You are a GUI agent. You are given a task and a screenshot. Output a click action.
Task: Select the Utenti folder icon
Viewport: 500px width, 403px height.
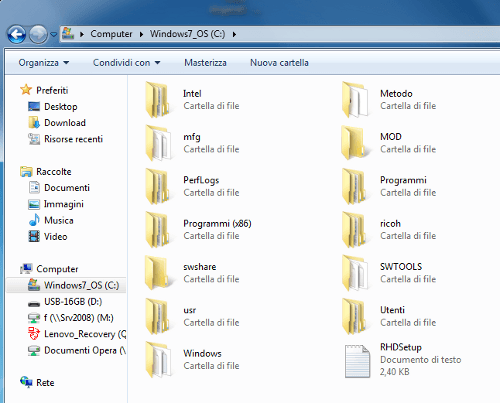(354, 317)
